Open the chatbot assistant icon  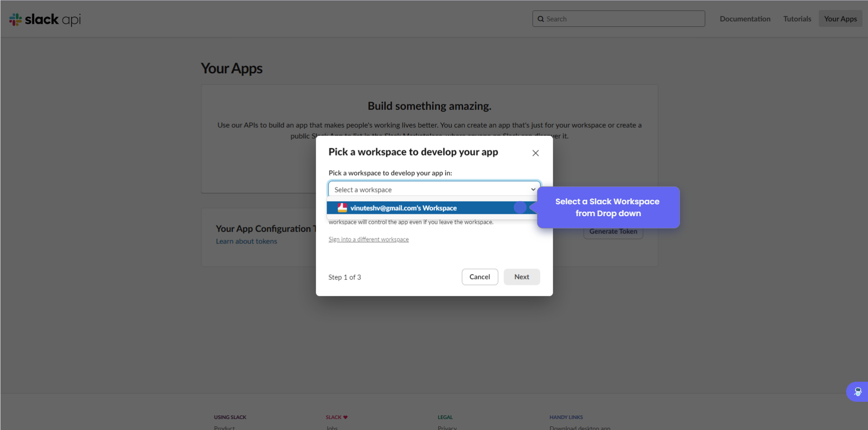(858, 392)
